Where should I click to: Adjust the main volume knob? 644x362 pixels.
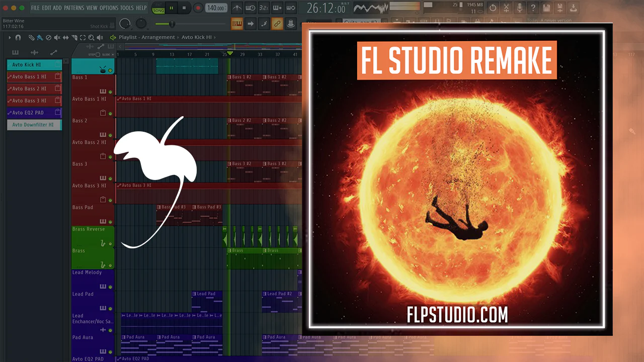(125, 23)
